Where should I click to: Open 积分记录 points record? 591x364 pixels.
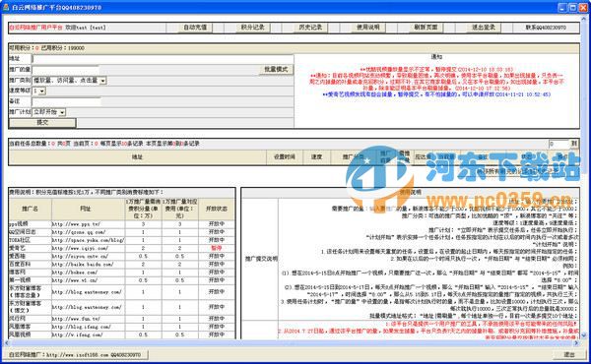click(x=252, y=28)
